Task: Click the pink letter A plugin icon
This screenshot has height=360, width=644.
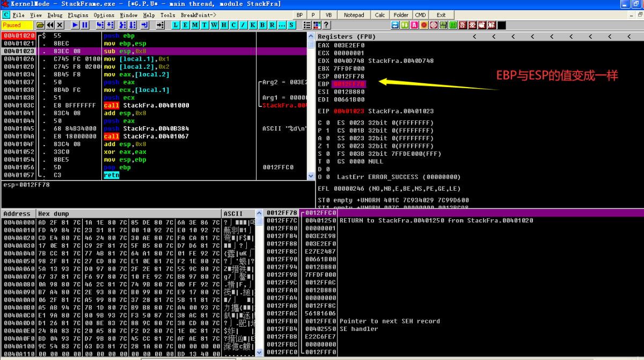Action: pyautogui.click(x=415, y=25)
